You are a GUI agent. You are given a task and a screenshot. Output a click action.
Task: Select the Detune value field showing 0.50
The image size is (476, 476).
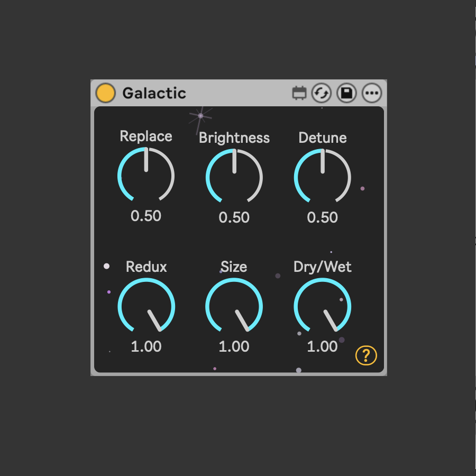322,217
